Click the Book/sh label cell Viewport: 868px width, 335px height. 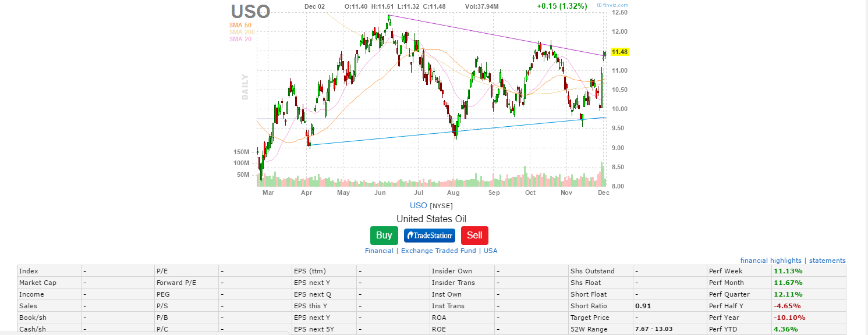point(49,318)
